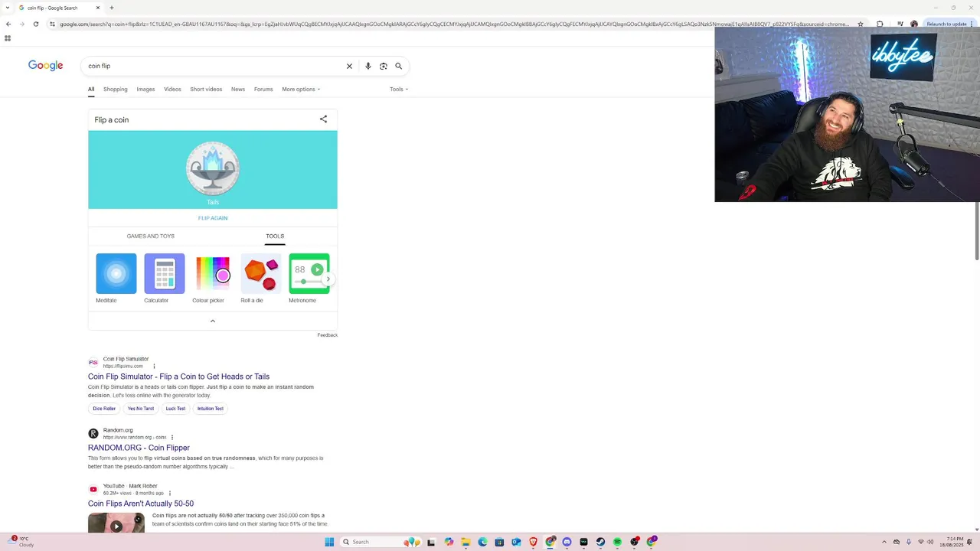Viewport: 980px width, 551px height.
Task: Open Google Lens image search icon
Action: pyautogui.click(x=384, y=66)
